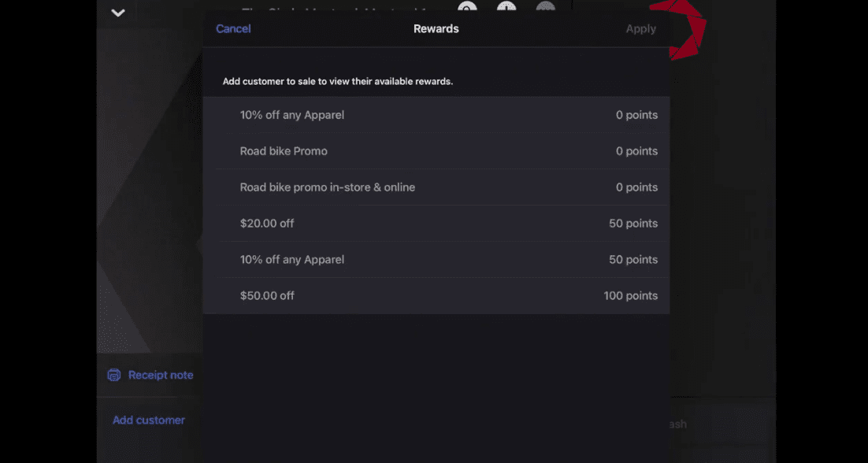Open the Receipt note link
This screenshot has width=868, height=463.
161,375
